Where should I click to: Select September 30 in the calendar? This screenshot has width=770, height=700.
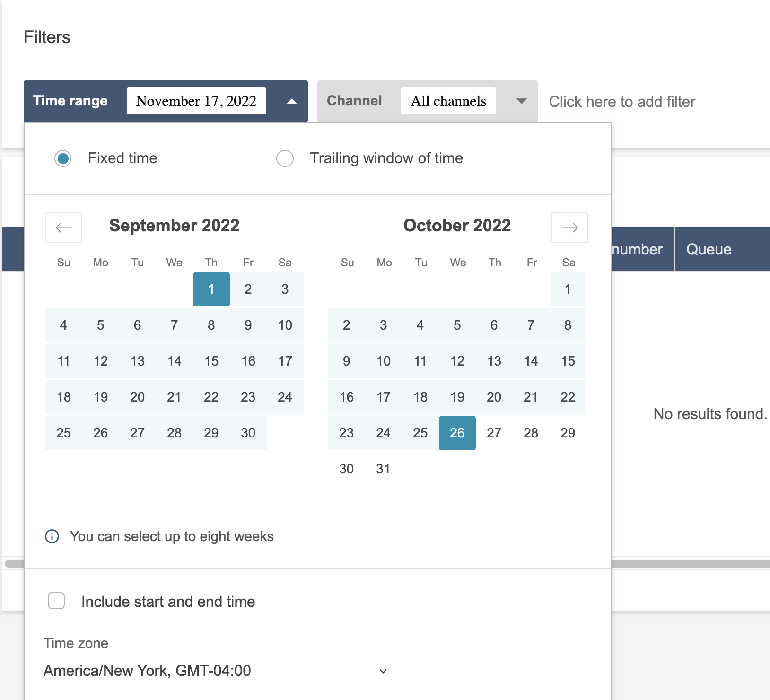pyautogui.click(x=248, y=433)
